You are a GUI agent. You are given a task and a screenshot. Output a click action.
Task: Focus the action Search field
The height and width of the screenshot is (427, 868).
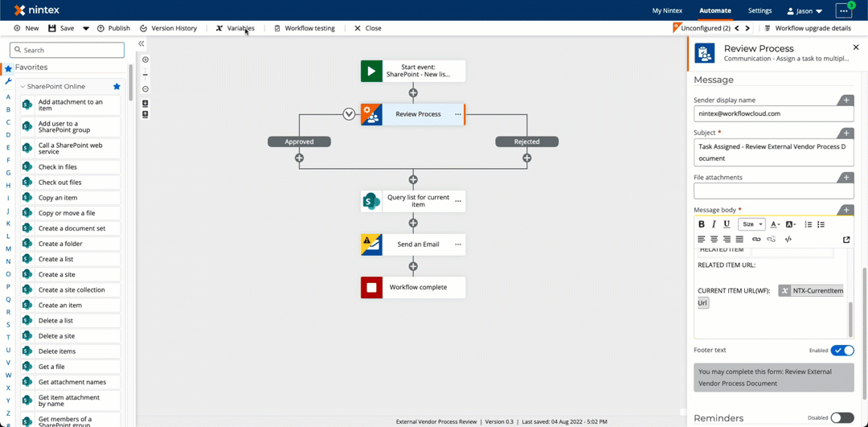point(67,51)
